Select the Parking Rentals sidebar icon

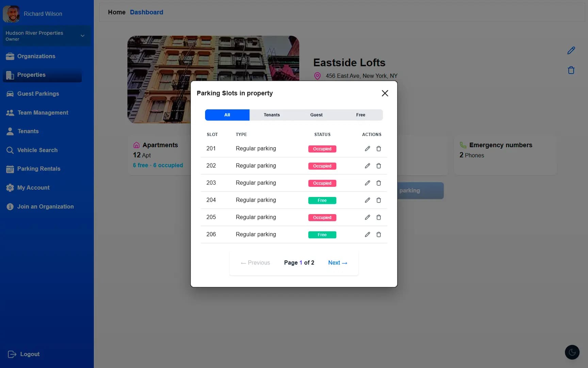(10, 169)
